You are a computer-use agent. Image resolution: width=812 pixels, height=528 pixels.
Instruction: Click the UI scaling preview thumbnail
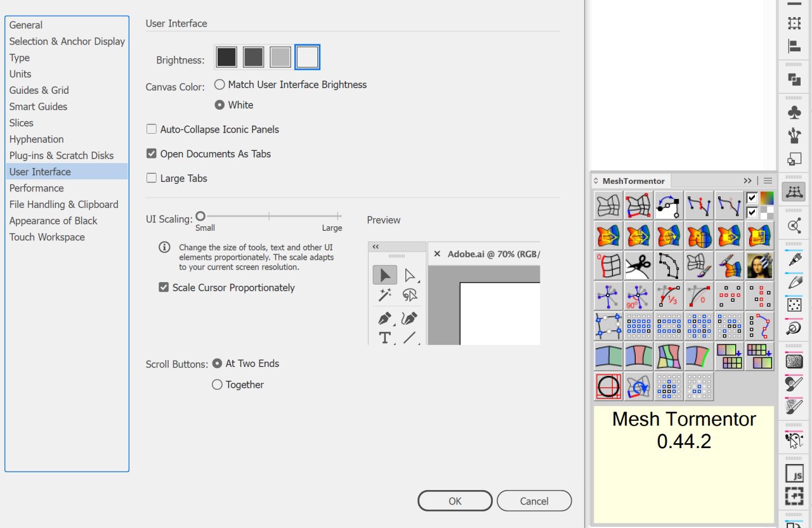pyautogui.click(x=454, y=293)
